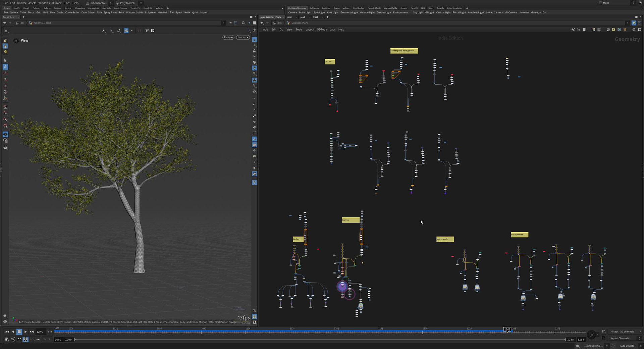Open the Persp camera view dropdown

click(228, 37)
